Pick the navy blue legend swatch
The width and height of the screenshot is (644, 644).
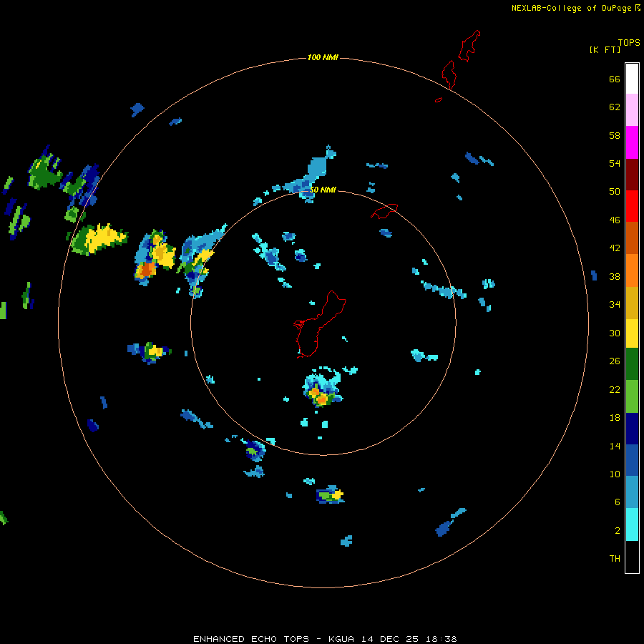click(x=632, y=429)
